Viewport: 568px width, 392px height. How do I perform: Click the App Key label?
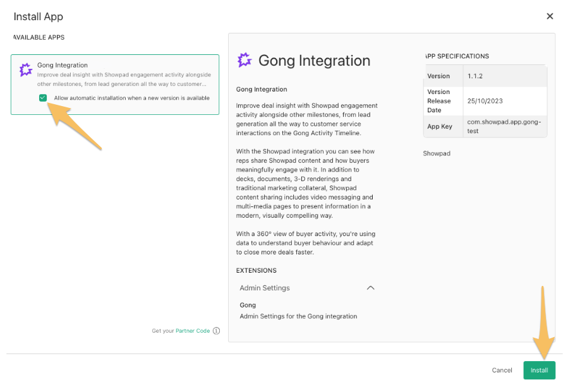tap(439, 126)
